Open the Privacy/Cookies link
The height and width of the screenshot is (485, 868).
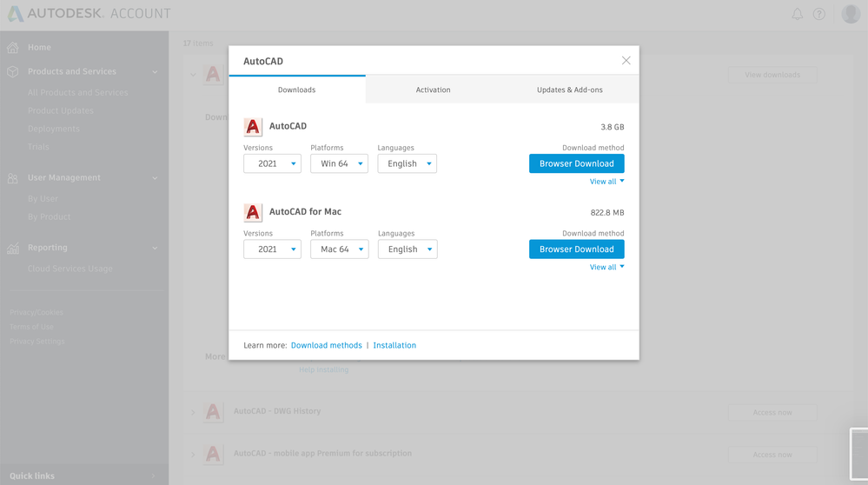click(36, 312)
